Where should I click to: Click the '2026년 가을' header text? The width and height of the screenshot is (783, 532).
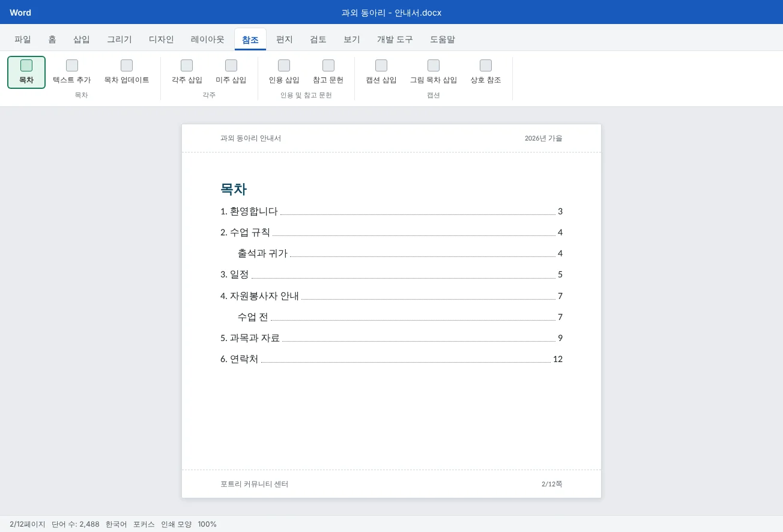pyautogui.click(x=543, y=138)
